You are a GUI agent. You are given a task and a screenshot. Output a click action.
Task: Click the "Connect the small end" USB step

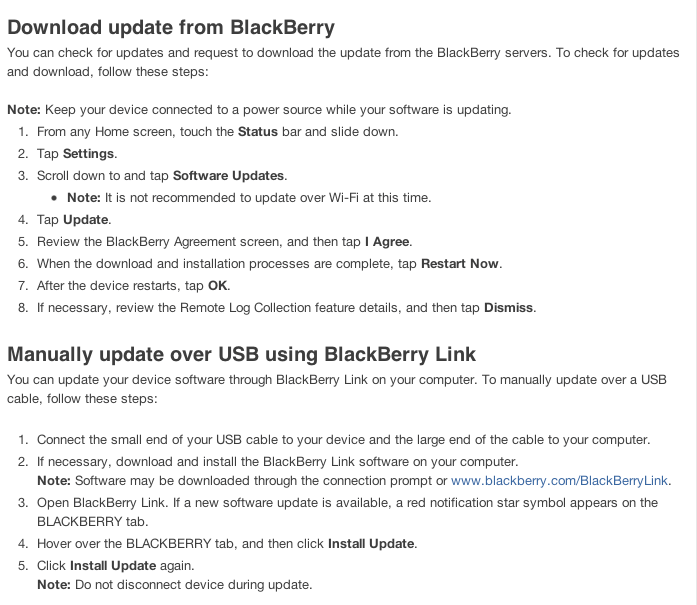coord(343,440)
